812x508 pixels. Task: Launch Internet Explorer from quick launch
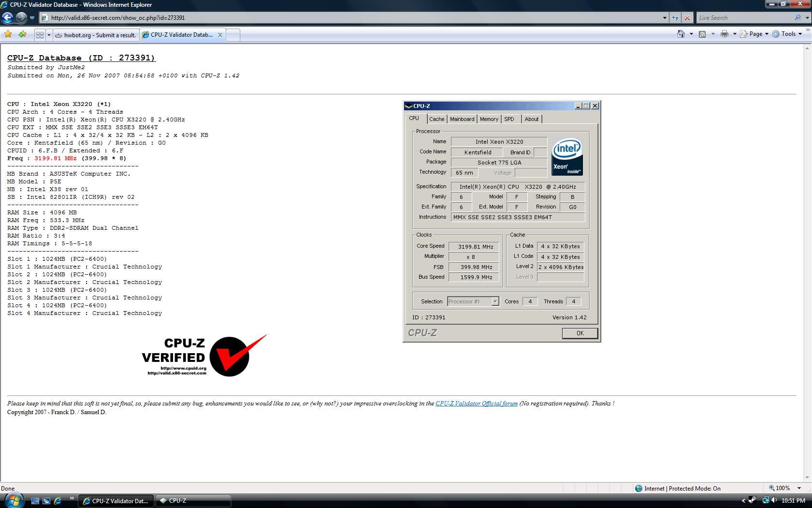[57, 501]
